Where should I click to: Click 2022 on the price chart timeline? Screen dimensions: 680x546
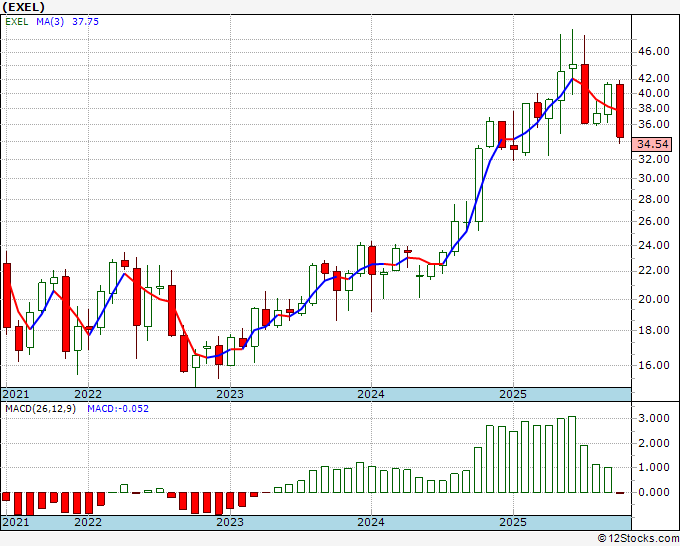point(88,394)
